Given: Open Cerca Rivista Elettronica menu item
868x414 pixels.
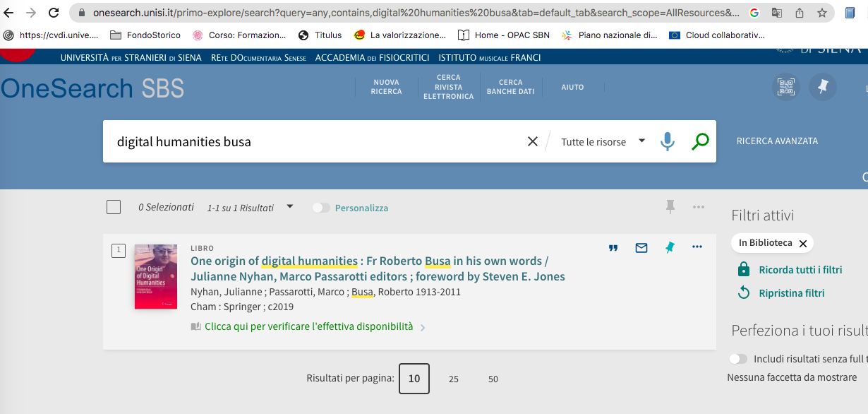Looking at the screenshot, I should (449, 87).
